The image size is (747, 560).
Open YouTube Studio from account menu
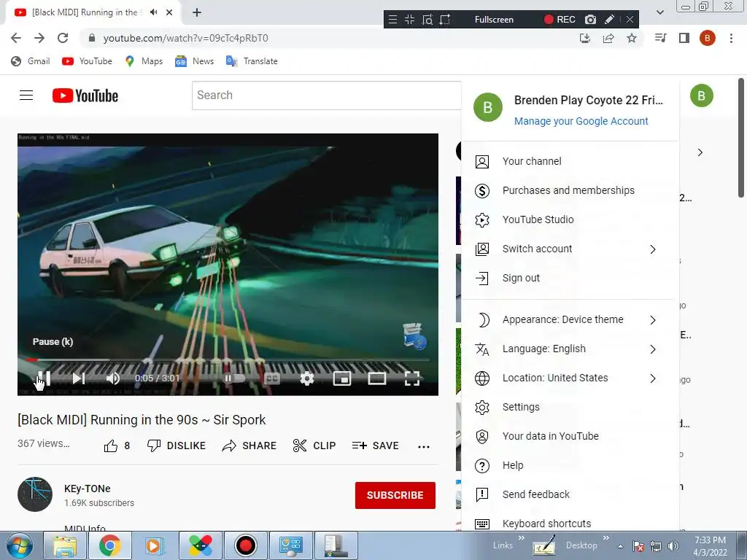pos(570,219)
